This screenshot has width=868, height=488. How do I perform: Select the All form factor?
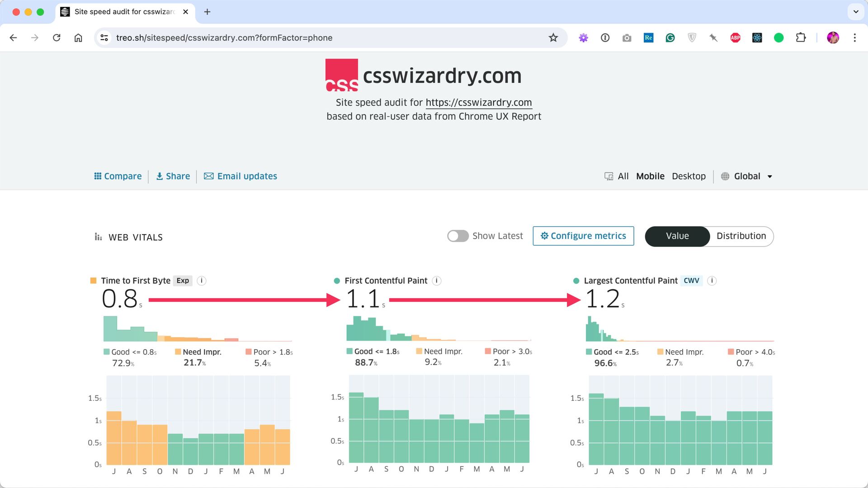click(x=623, y=176)
